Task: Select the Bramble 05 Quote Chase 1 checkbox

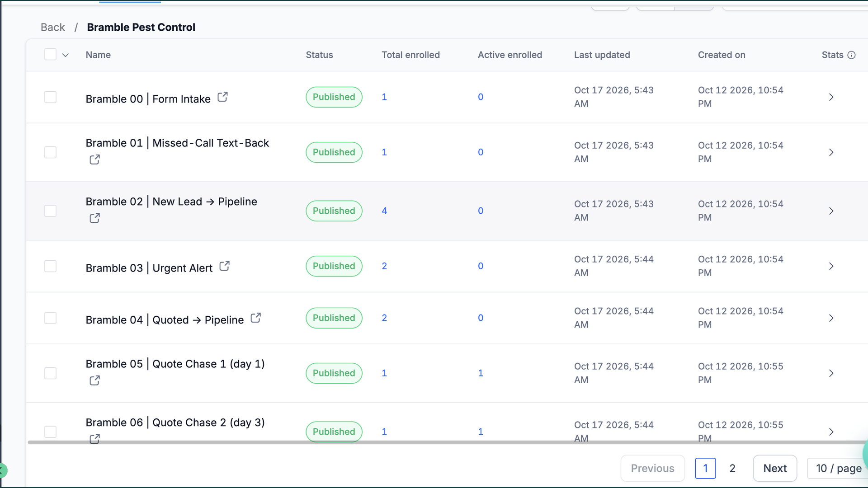Action: point(50,373)
